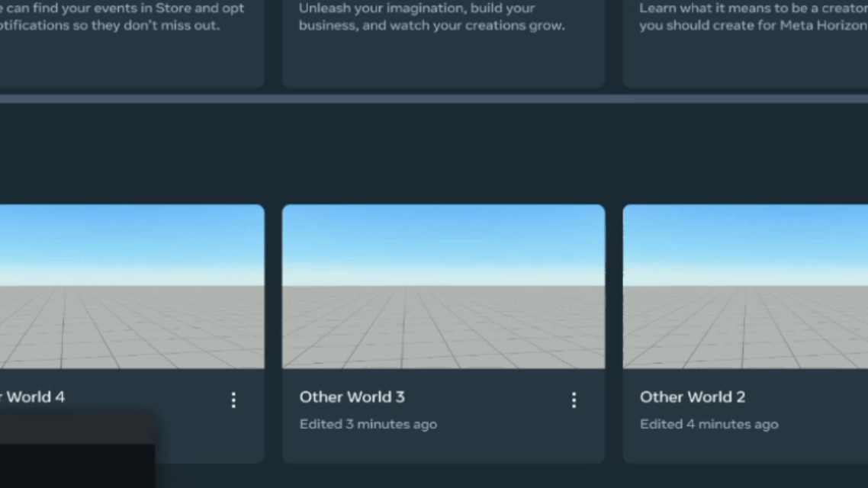
Task: Click the Other World 2 title
Action: click(x=692, y=397)
